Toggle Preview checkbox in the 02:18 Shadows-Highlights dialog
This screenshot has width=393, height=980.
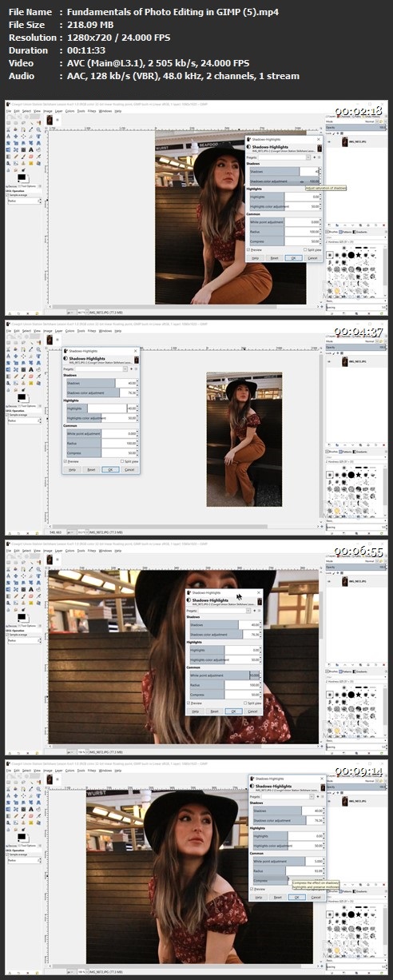pos(248,249)
